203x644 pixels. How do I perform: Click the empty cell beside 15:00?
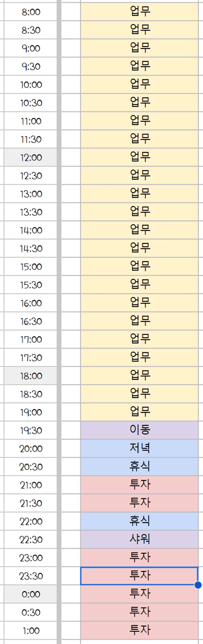[x=71, y=266]
